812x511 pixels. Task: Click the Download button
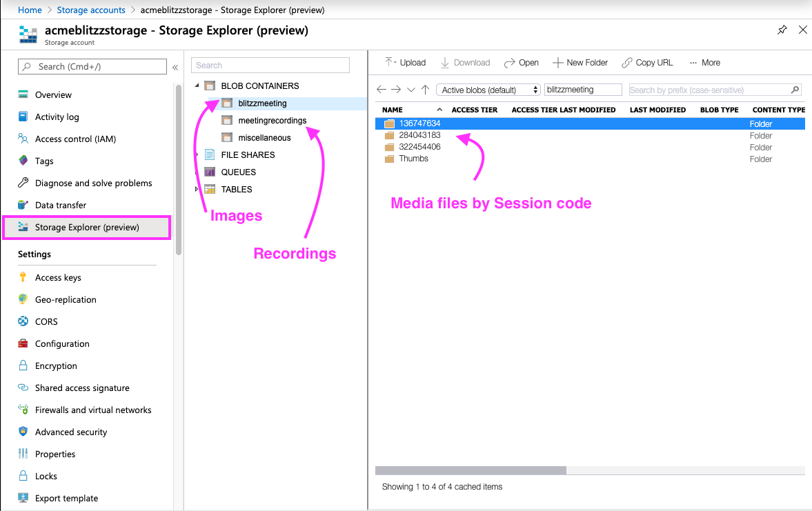pyautogui.click(x=465, y=62)
